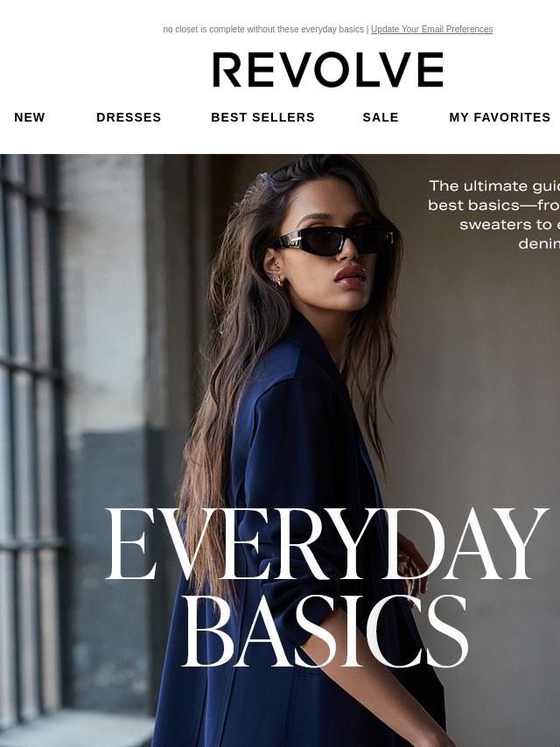This screenshot has width=560, height=747.
Task: Click the BASICS headline text
Action: [325, 632]
